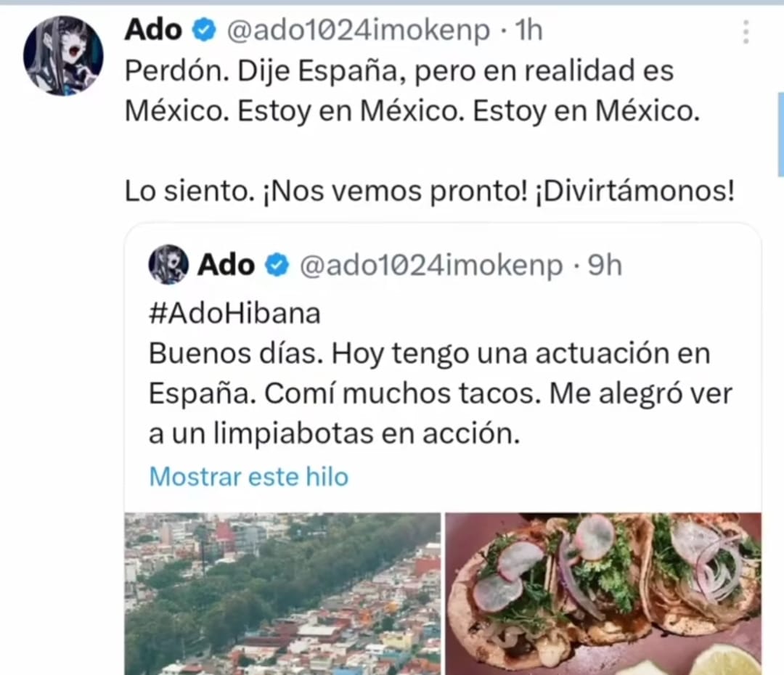Click the 1h timestamp of the tweet
The width and height of the screenshot is (784, 675).
(528, 30)
